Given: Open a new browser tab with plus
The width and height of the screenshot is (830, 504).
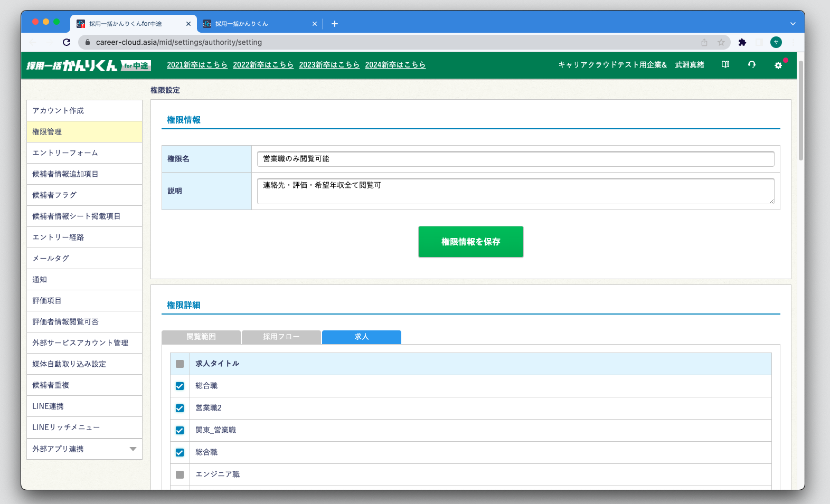Looking at the screenshot, I should (335, 24).
